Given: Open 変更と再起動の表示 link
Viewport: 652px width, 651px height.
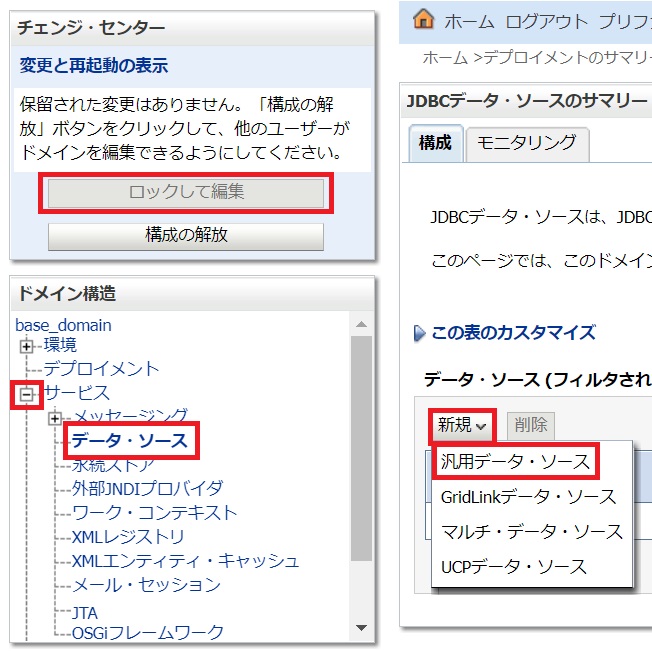Looking at the screenshot, I should click(94, 66).
